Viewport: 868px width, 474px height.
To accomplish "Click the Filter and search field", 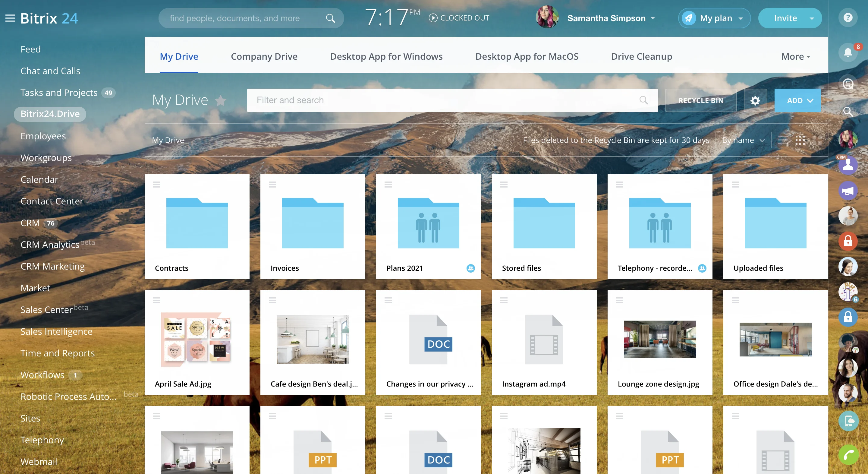I will click(x=445, y=100).
